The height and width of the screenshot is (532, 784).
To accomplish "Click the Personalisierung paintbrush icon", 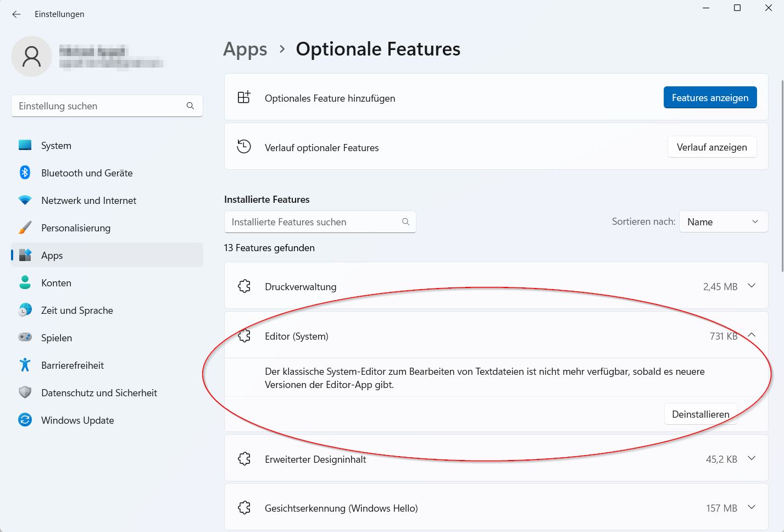I will (25, 228).
